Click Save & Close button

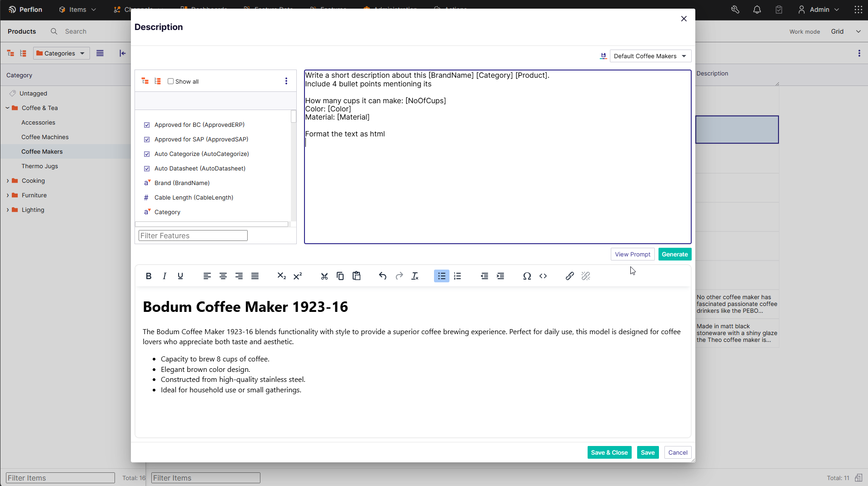(609, 452)
